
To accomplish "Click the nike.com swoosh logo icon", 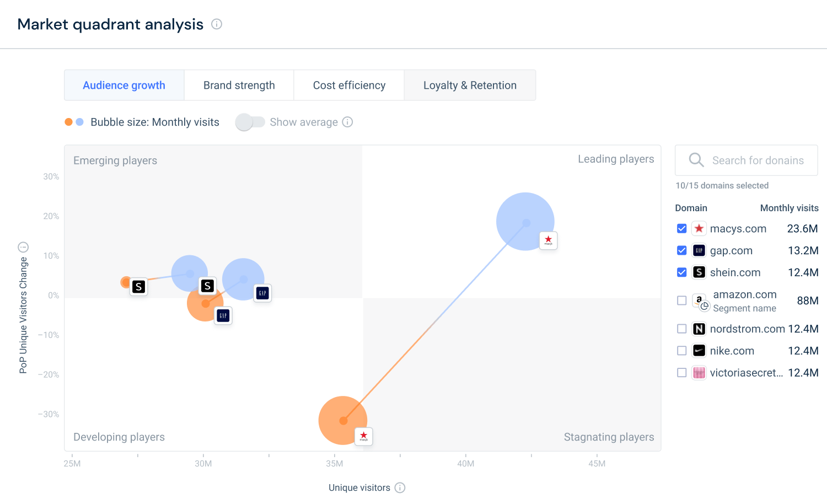I will pos(699,351).
